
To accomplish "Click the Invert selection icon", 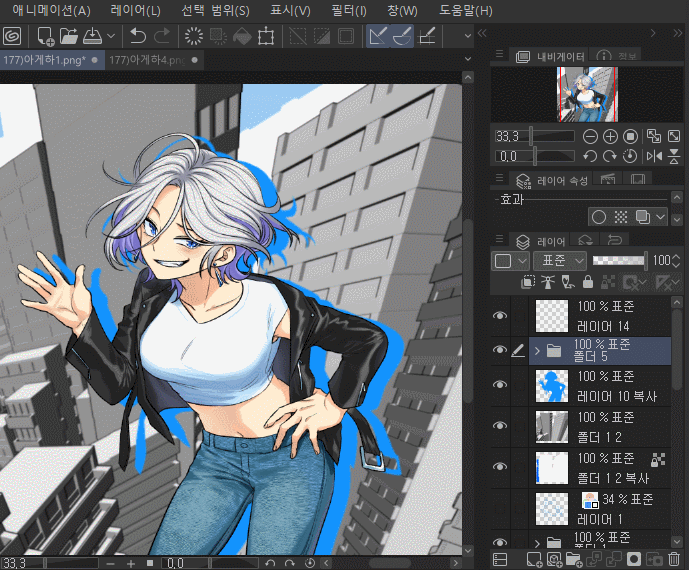I will tap(322, 36).
